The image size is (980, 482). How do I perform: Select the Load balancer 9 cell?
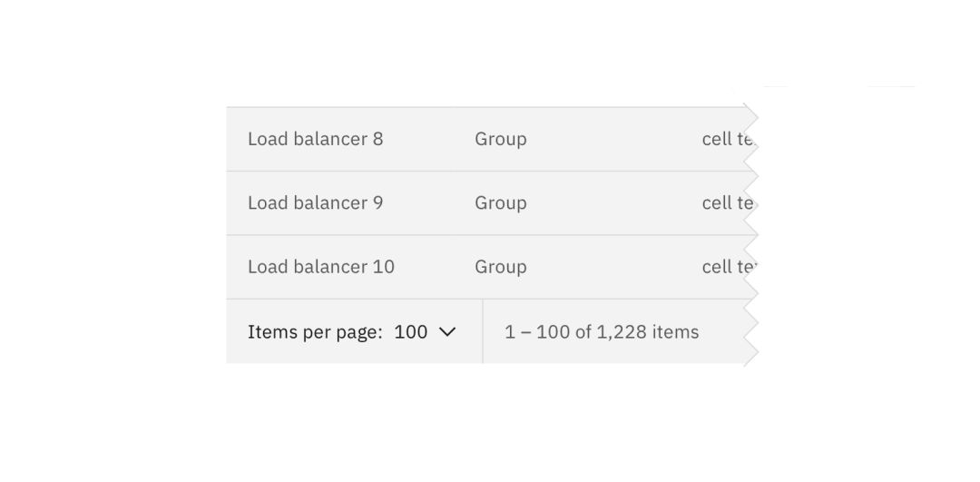click(315, 202)
